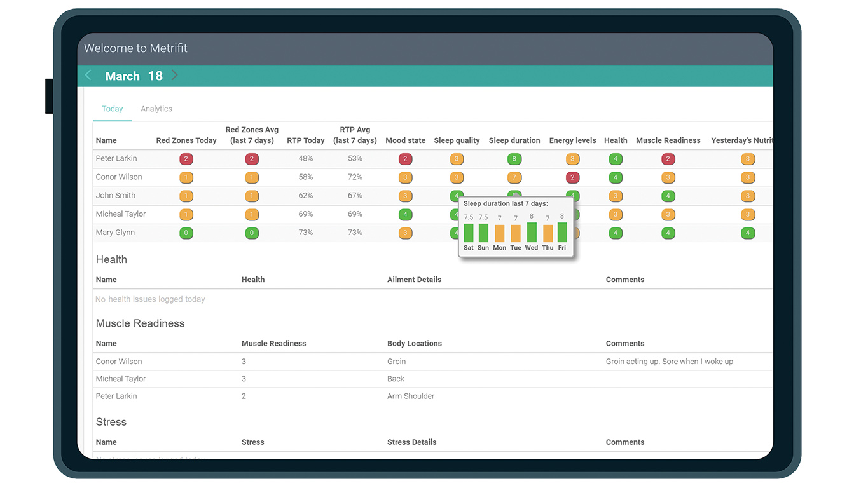Click John Smith Muscle Readiness badge

tap(668, 196)
